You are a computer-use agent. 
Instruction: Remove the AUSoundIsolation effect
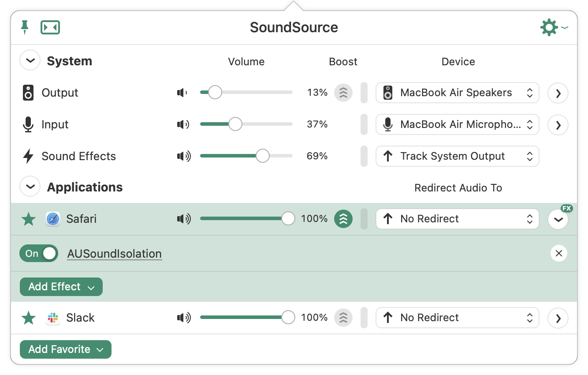point(559,253)
